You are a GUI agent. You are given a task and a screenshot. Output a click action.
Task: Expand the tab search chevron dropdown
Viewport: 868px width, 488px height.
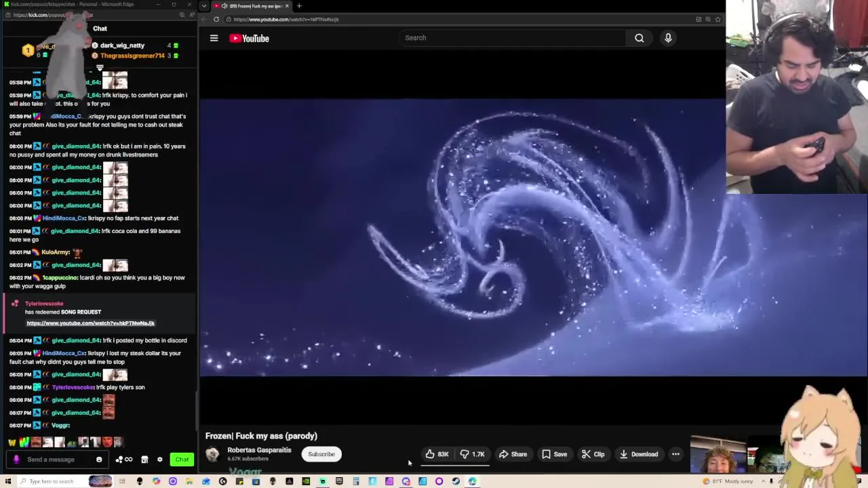(x=204, y=6)
